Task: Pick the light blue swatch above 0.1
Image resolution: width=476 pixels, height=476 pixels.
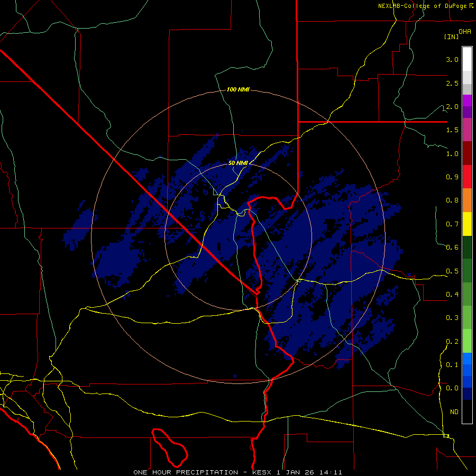Action: tap(467, 359)
